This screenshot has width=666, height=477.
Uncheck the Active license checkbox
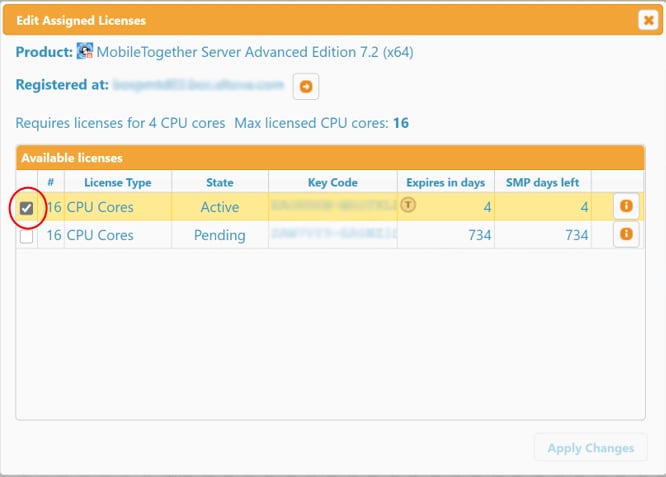pyautogui.click(x=27, y=208)
